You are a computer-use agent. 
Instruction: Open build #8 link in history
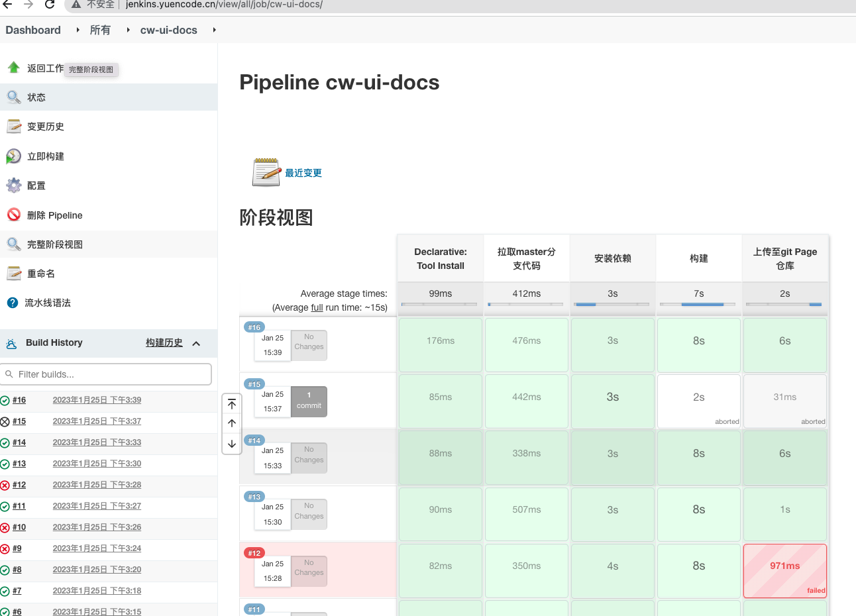17,570
